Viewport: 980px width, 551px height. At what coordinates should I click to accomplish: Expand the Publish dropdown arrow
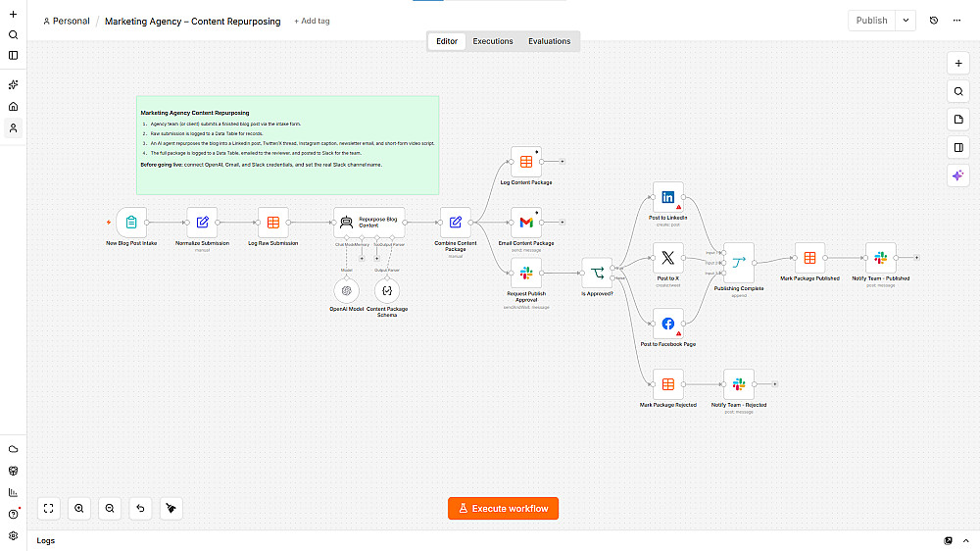click(x=906, y=21)
